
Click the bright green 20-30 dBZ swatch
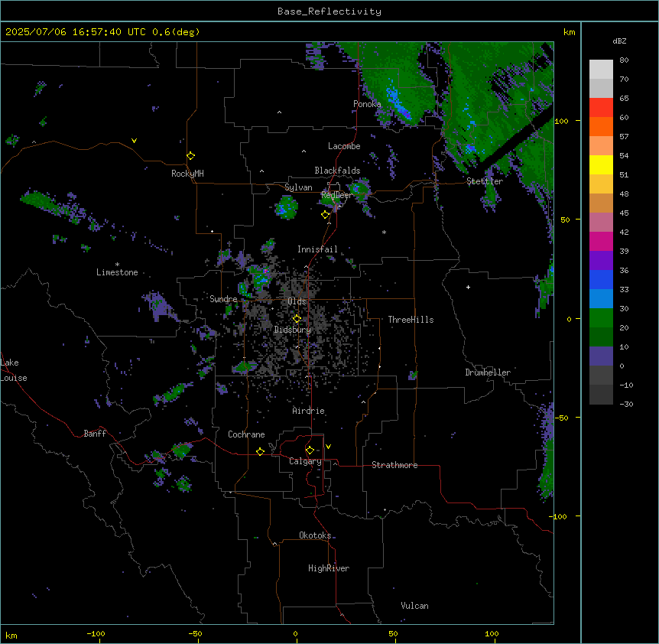601,318
